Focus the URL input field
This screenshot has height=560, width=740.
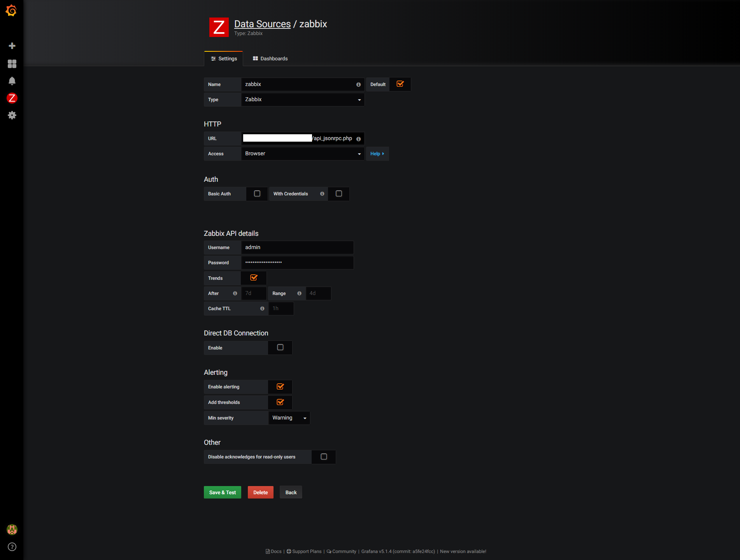pos(303,139)
